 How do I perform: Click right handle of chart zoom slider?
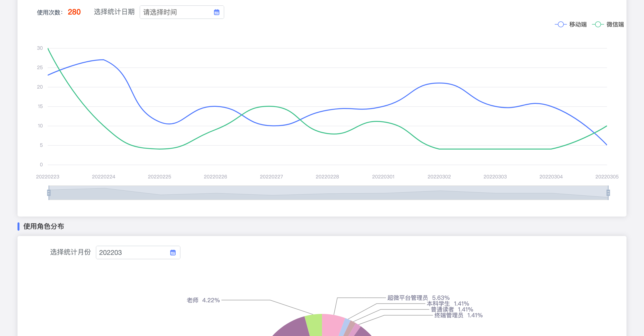click(x=608, y=193)
